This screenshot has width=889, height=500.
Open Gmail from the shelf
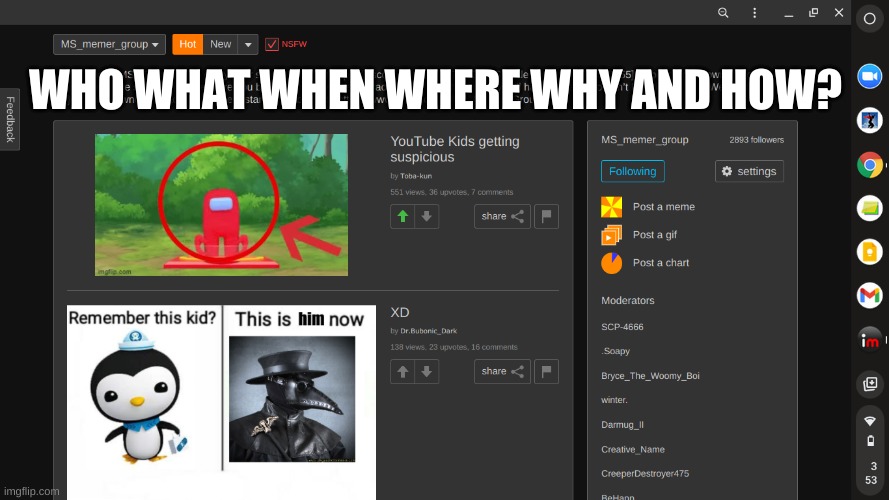pos(869,296)
